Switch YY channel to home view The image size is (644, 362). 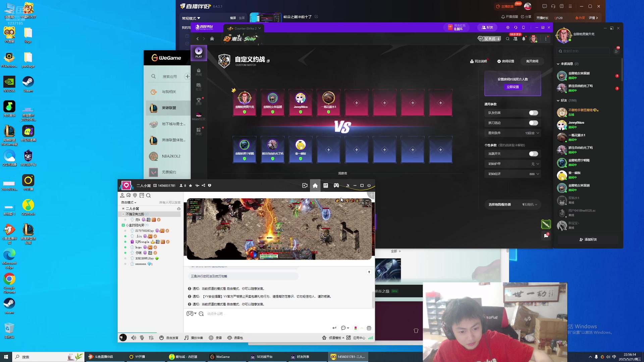[315, 185]
